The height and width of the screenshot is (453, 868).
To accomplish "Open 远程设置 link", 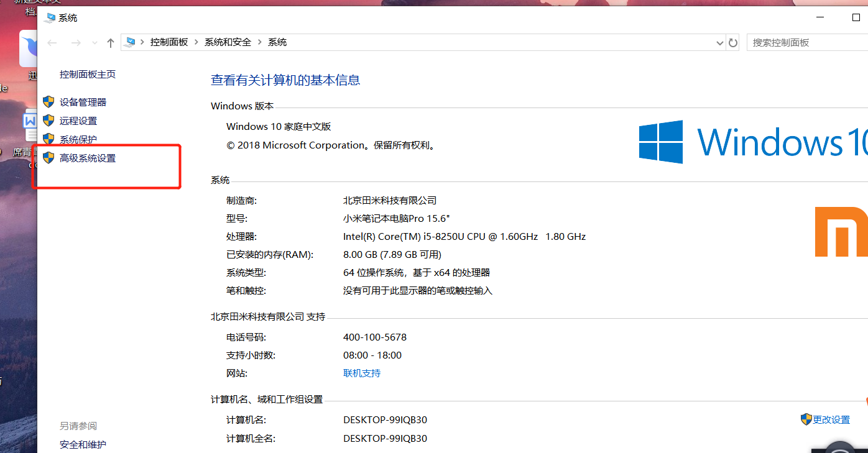I will click(x=78, y=121).
